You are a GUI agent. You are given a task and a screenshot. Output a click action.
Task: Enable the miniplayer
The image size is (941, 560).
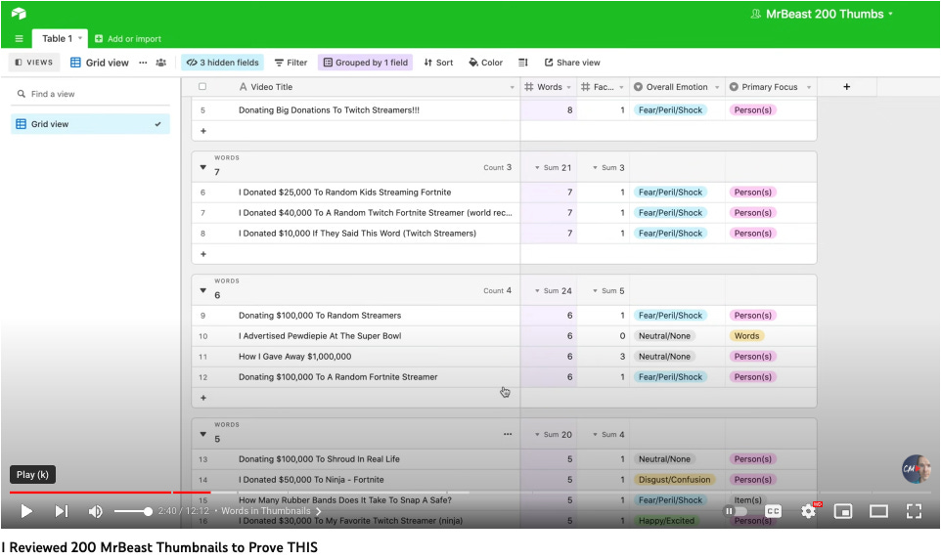843,511
